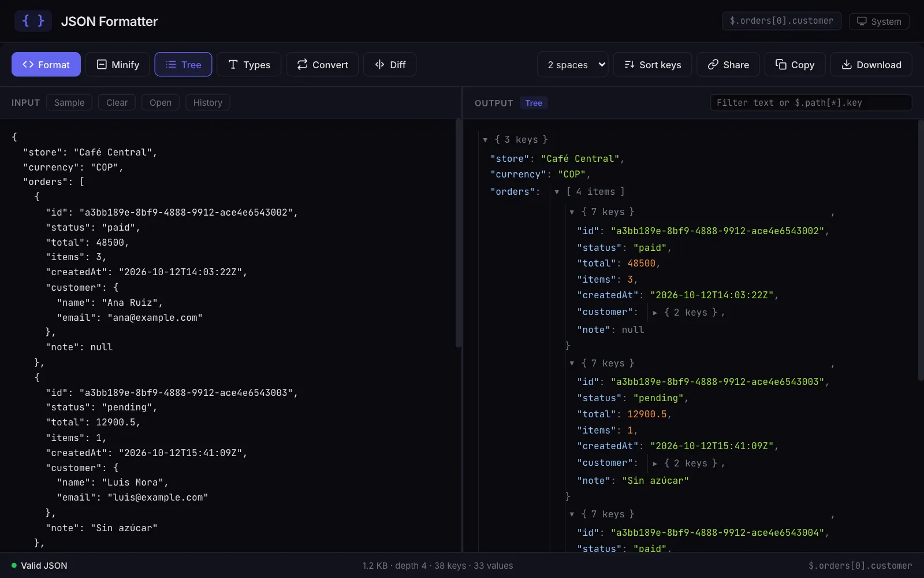Click the Minify button
Image resolution: width=924 pixels, height=578 pixels.
pos(118,65)
